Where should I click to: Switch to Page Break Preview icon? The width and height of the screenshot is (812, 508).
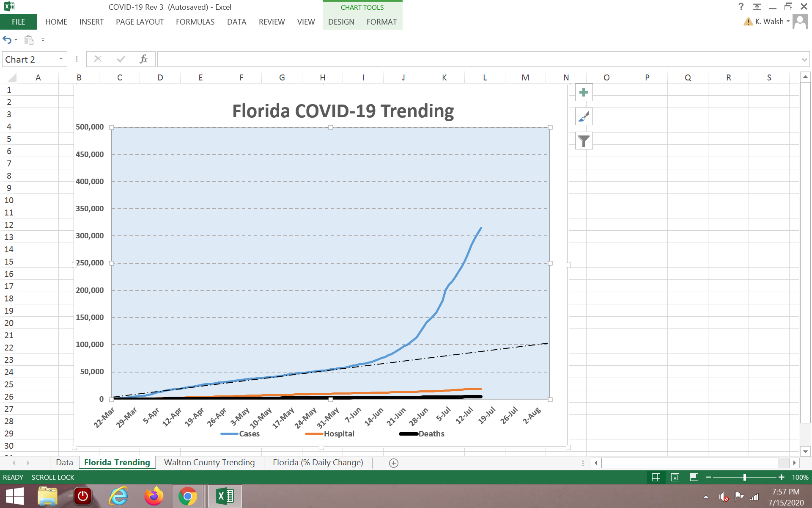[x=694, y=477]
